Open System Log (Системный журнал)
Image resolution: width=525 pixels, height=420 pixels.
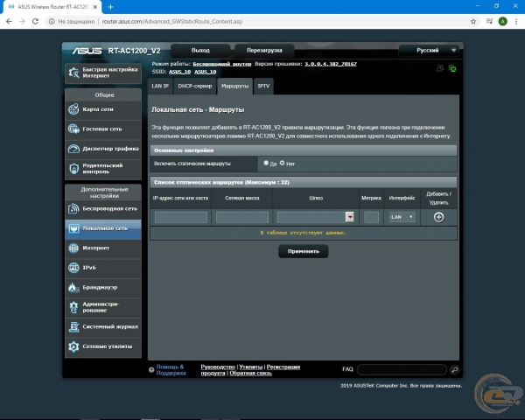[103, 327]
